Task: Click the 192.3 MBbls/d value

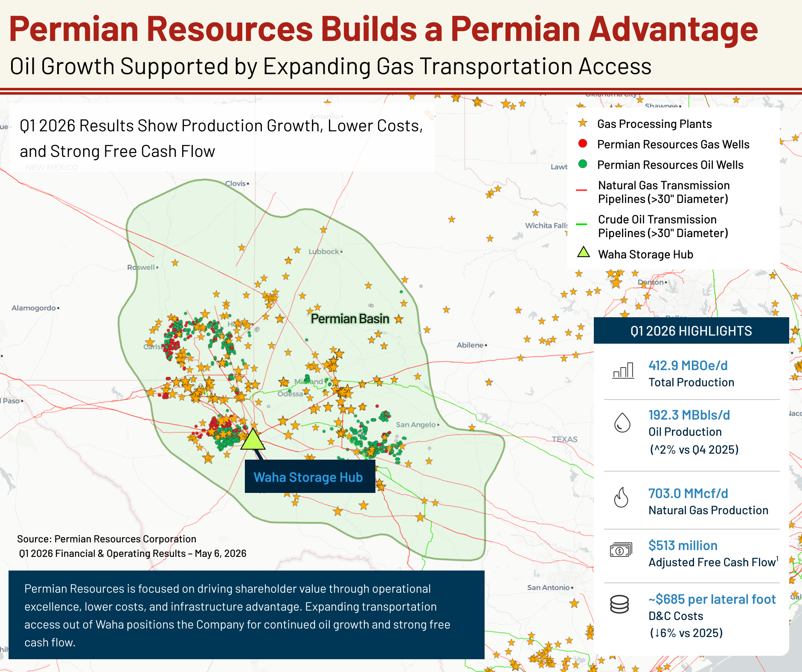Action: [689, 415]
